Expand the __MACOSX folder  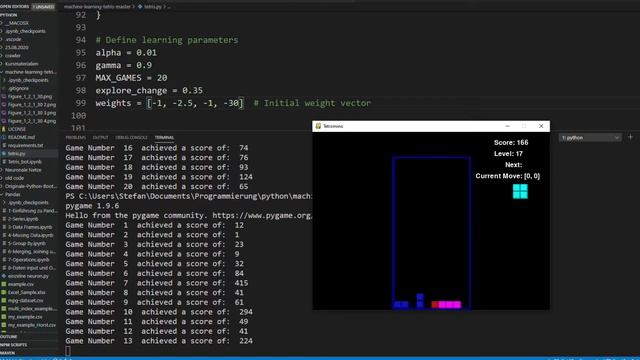coord(17,23)
